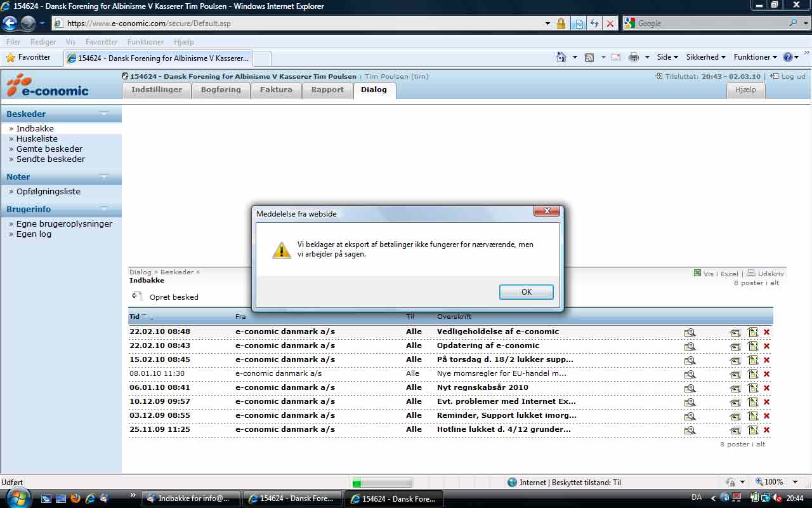
Task: Click the Windows Start button
Action: (x=18, y=498)
